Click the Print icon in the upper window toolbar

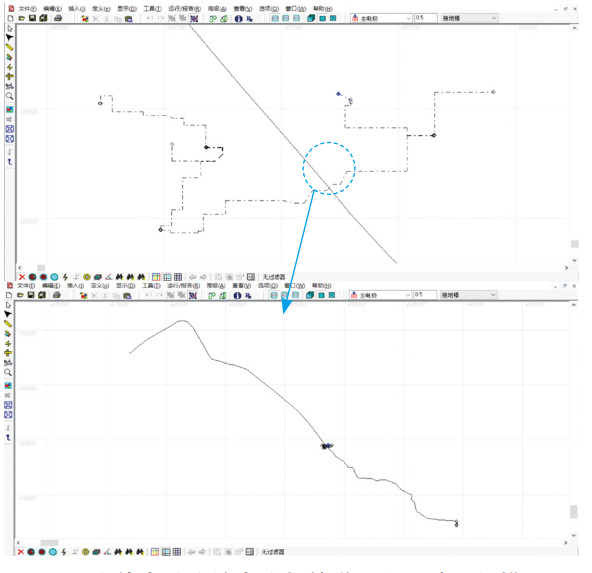pos(58,18)
